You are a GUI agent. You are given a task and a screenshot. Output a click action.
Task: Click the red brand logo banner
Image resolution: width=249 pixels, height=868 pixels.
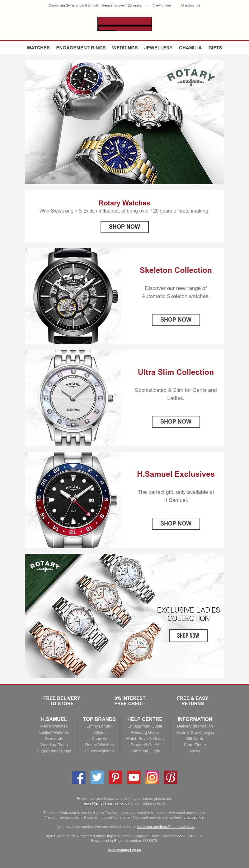click(125, 24)
